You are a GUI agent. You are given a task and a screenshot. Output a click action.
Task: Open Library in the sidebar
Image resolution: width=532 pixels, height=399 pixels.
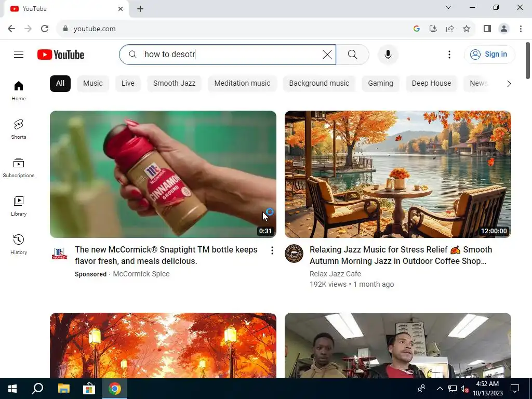pyautogui.click(x=19, y=206)
